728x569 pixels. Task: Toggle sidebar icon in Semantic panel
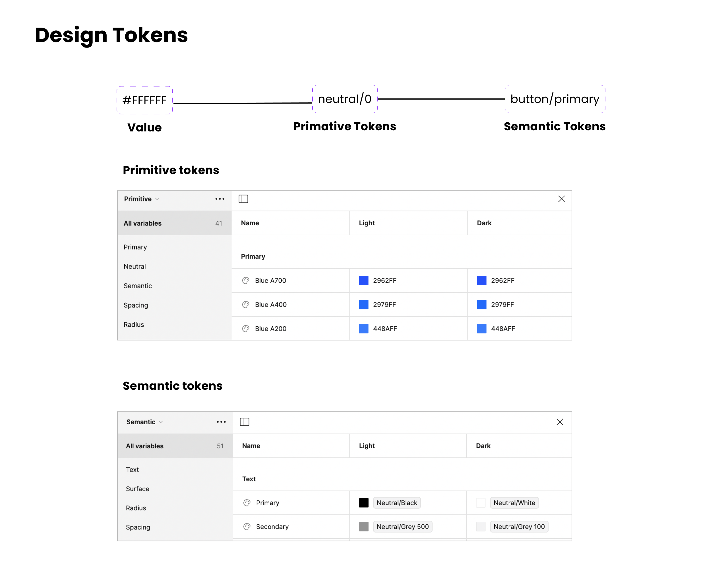[244, 422]
